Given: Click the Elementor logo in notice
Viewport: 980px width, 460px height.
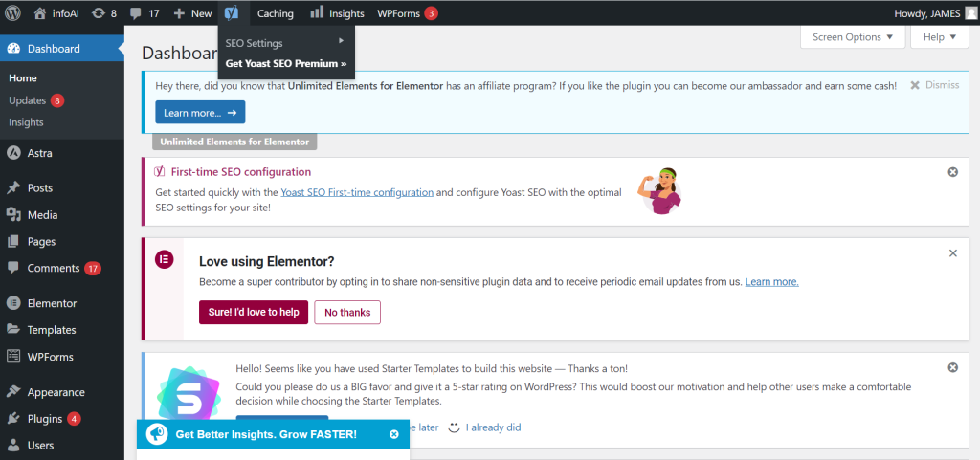Looking at the screenshot, I should click(x=164, y=259).
